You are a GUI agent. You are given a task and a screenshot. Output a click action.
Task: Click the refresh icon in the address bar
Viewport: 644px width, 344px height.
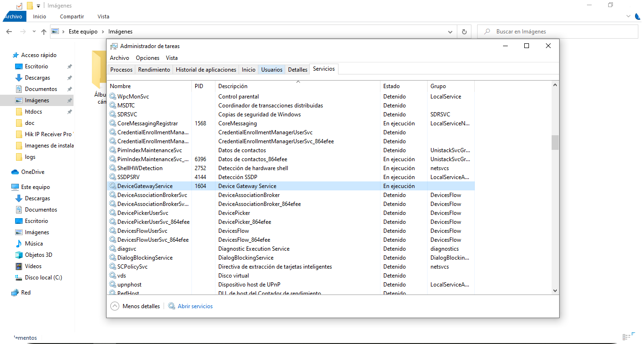464,32
